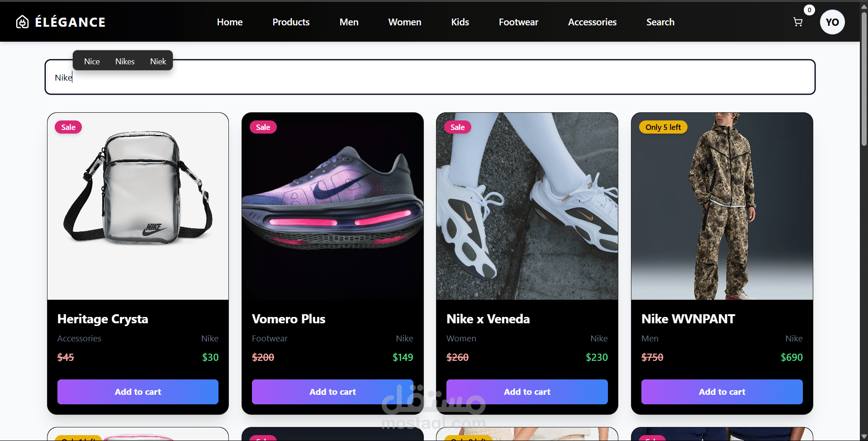Click the Accessories category label on Heritage Crysta
868x441 pixels.
tap(79, 339)
